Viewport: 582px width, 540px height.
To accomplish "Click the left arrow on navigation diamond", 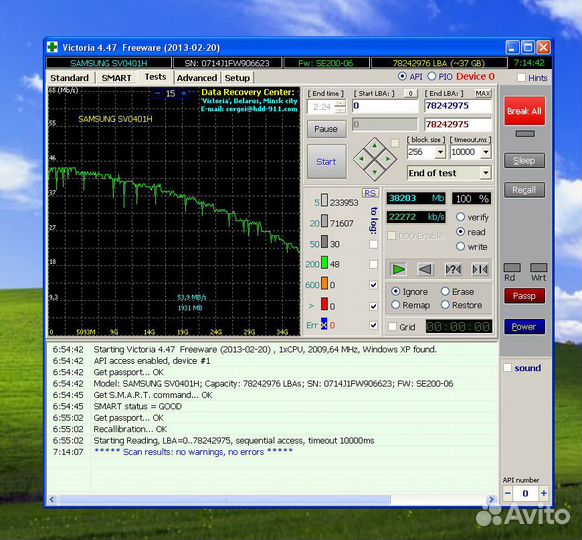I will coord(361,159).
